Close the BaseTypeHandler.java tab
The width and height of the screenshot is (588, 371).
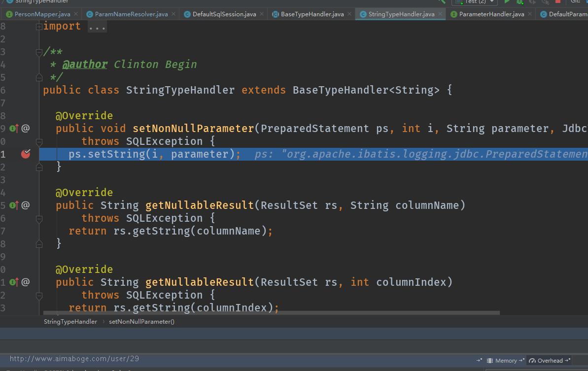pyautogui.click(x=349, y=14)
